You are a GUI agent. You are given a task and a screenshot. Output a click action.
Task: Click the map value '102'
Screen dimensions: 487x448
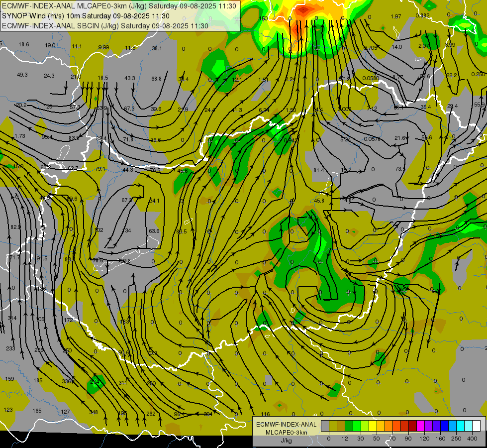pos(99,230)
